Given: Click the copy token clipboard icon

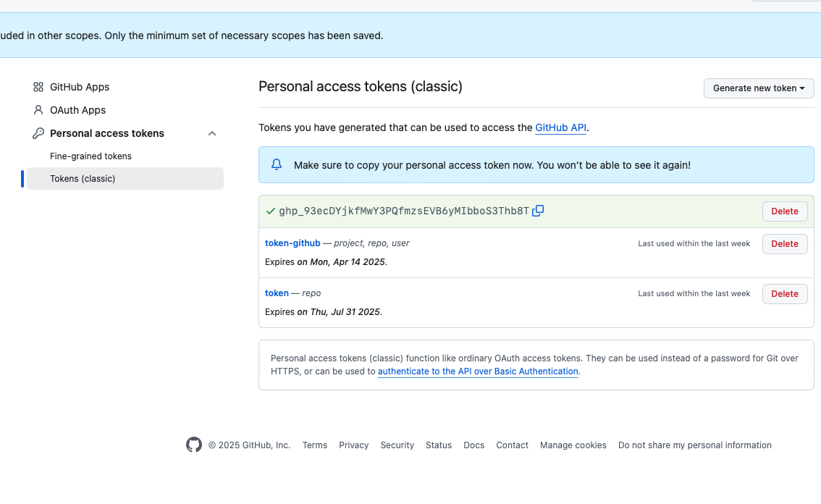Looking at the screenshot, I should click(538, 211).
